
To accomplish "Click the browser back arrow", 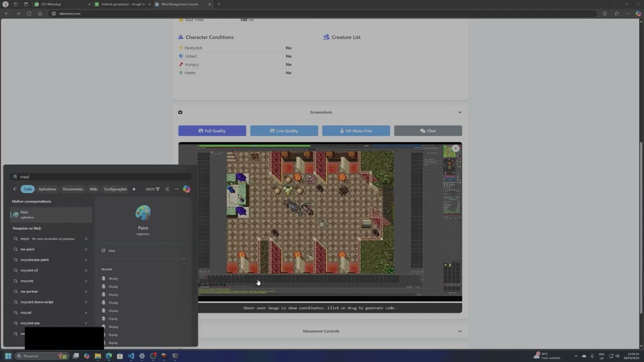I will click(7, 14).
